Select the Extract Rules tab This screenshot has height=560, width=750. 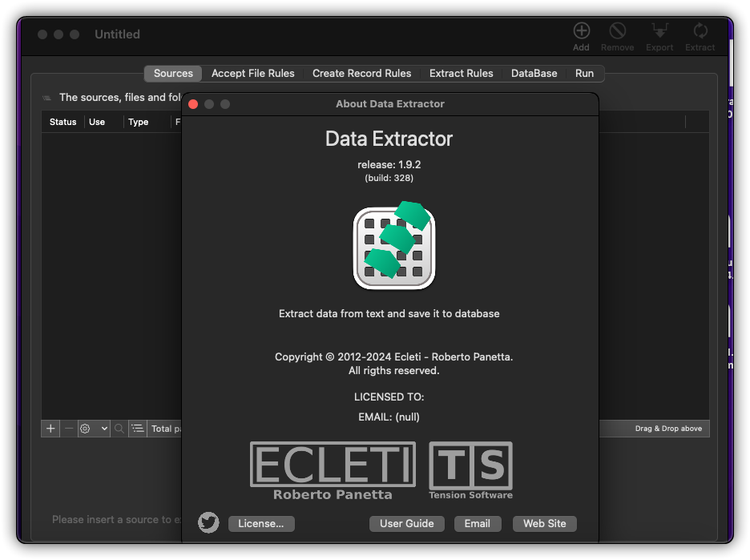coord(461,73)
